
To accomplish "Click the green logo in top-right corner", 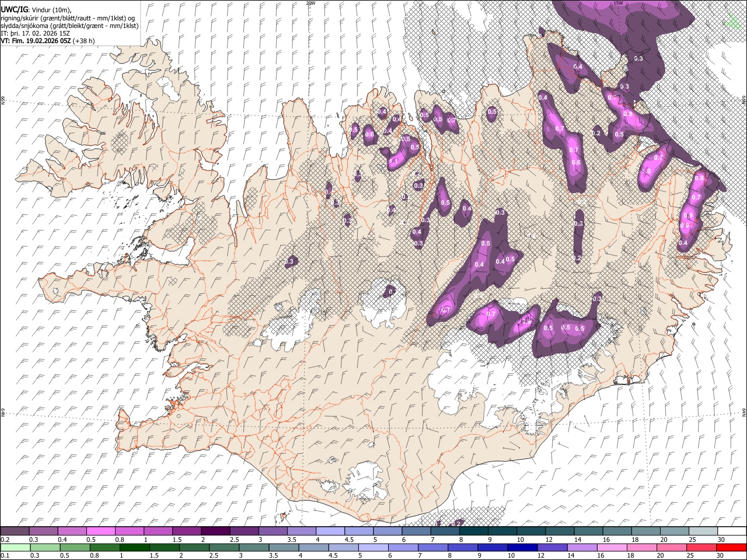I will [x=730, y=22].
